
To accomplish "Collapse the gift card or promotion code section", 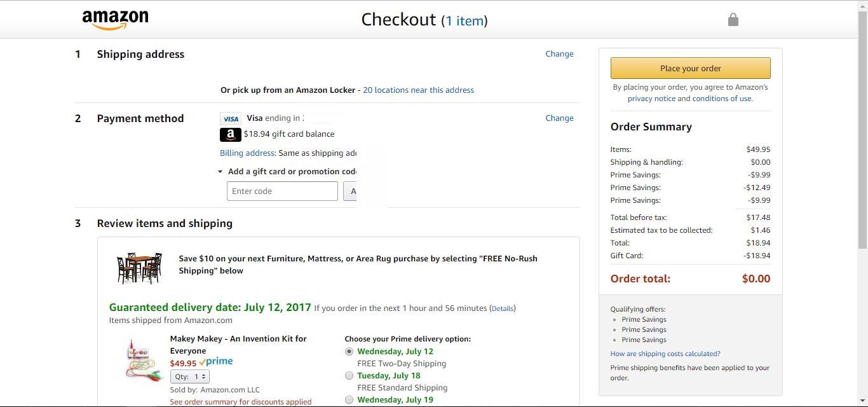I will 220,172.
